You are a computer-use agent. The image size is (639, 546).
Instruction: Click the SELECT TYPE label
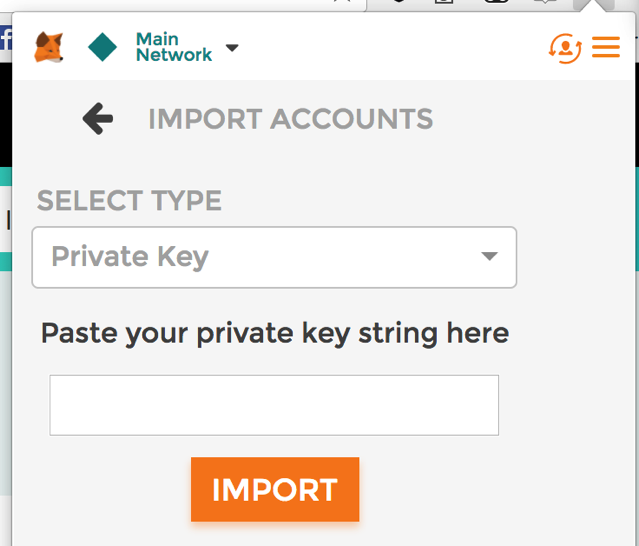(x=129, y=200)
